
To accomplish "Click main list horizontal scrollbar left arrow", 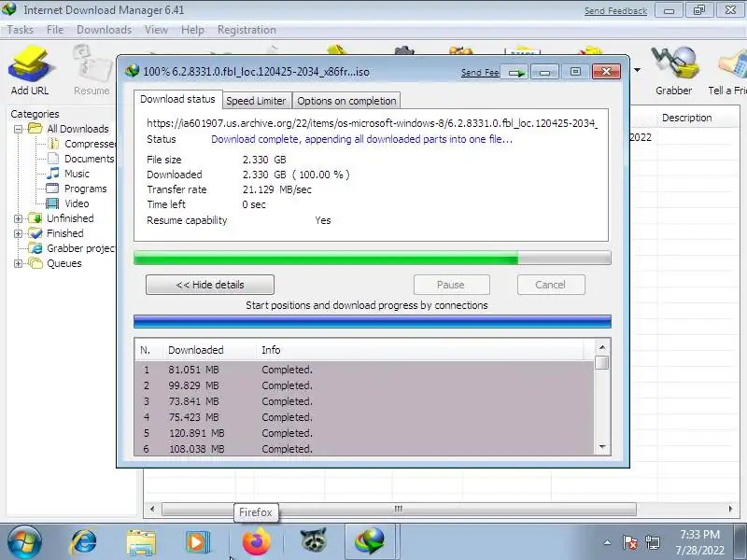I will click(152, 509).
